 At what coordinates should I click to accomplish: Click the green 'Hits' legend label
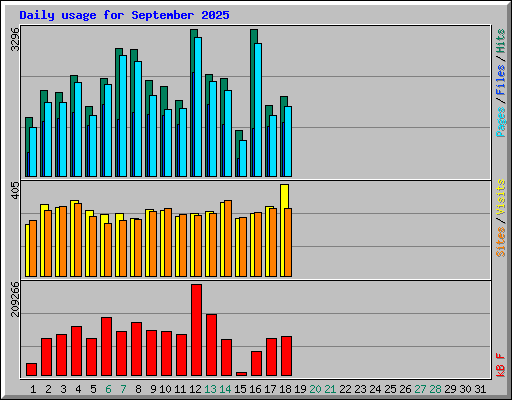click(x=500, y=41)
